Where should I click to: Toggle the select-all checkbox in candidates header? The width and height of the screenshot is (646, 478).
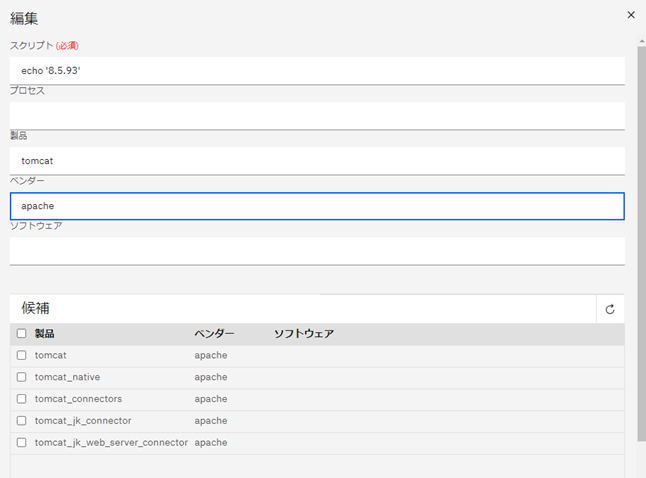[21, 334]
